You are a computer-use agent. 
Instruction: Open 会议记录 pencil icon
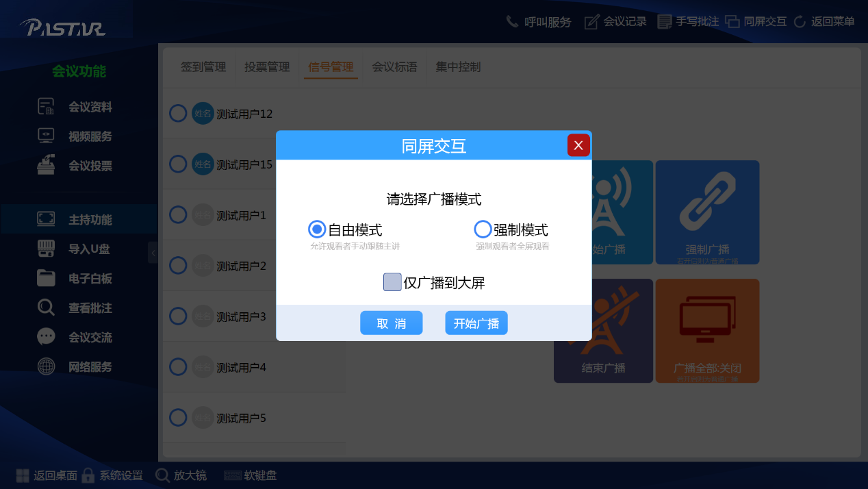point(591,22)
